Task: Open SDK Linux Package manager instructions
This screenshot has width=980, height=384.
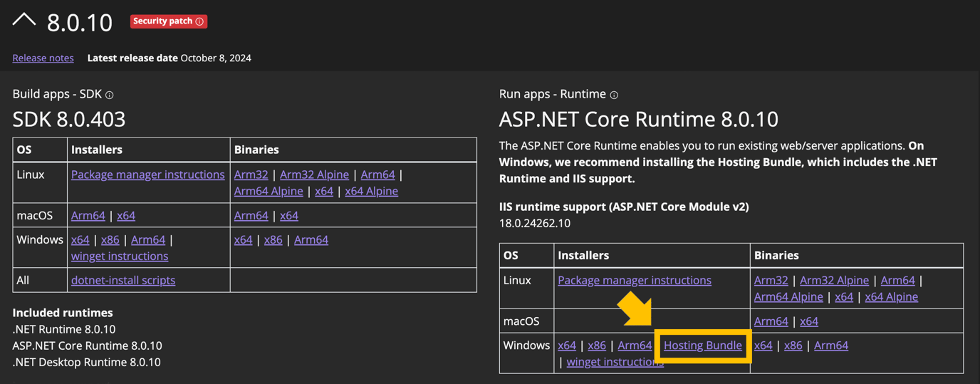Action: (147, 175)
